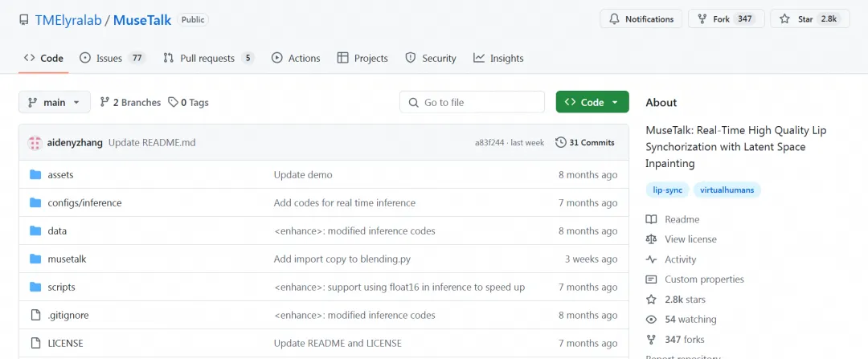Open the Notifications subscription button
The height and width of the screenshot is (359, 868).
[x=641, y=19]
